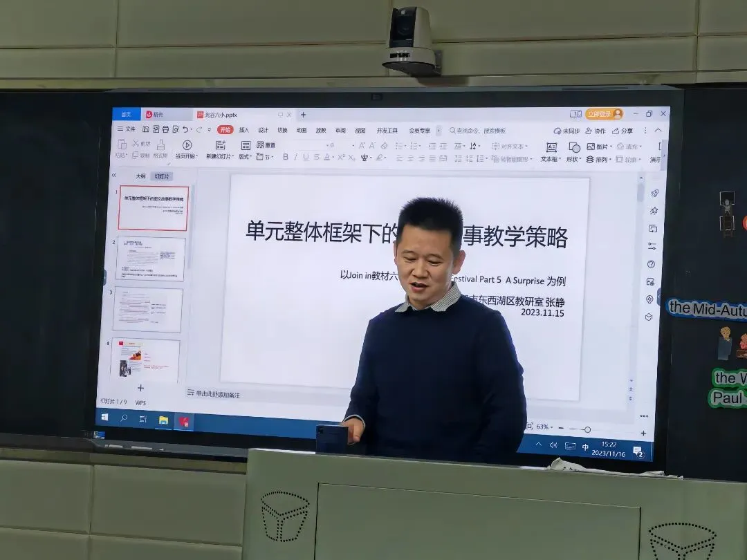This screenshot has width=747, height=560.
Task: Collapse the ribbon with the up chevron
Action: point(658,131)
